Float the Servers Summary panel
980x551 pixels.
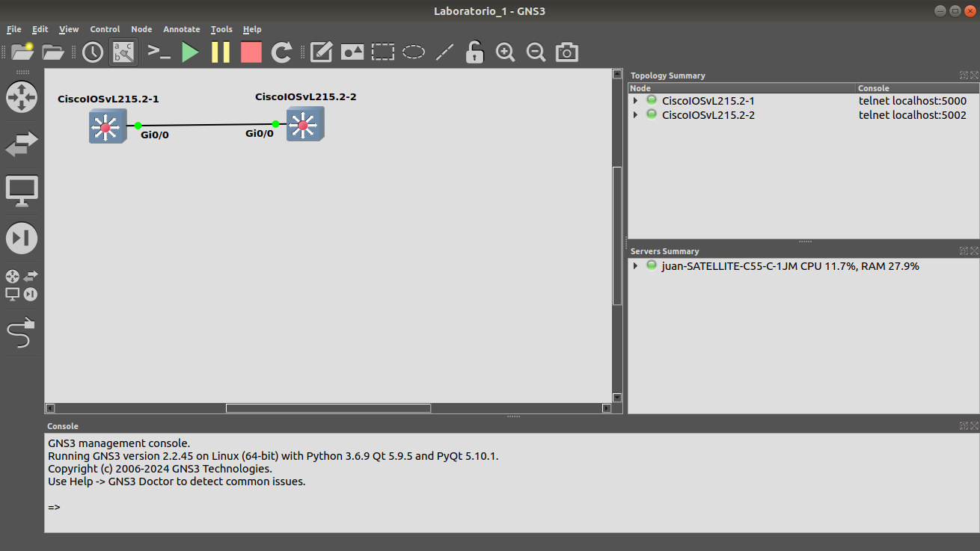click(964, 251)
